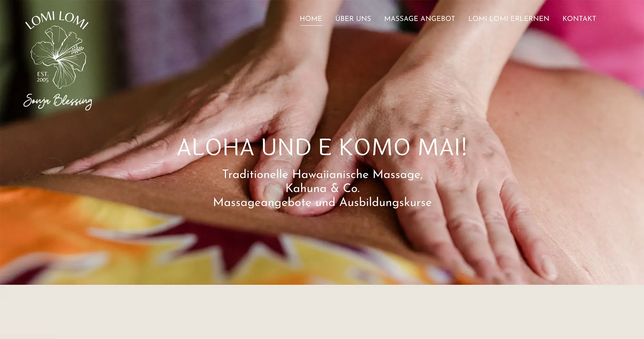Select Lomi Lomi erlernen in navigation
Screen dimensions: 644x339
tap(509, 19)
